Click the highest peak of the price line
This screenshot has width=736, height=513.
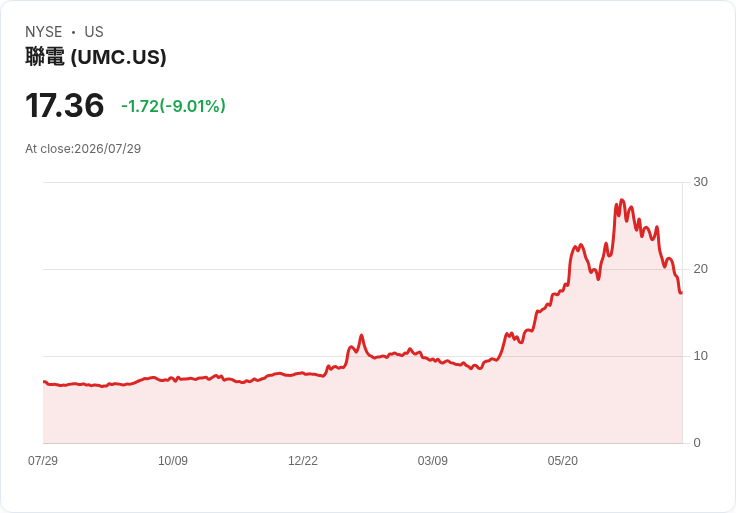click(x=622, y=200)
